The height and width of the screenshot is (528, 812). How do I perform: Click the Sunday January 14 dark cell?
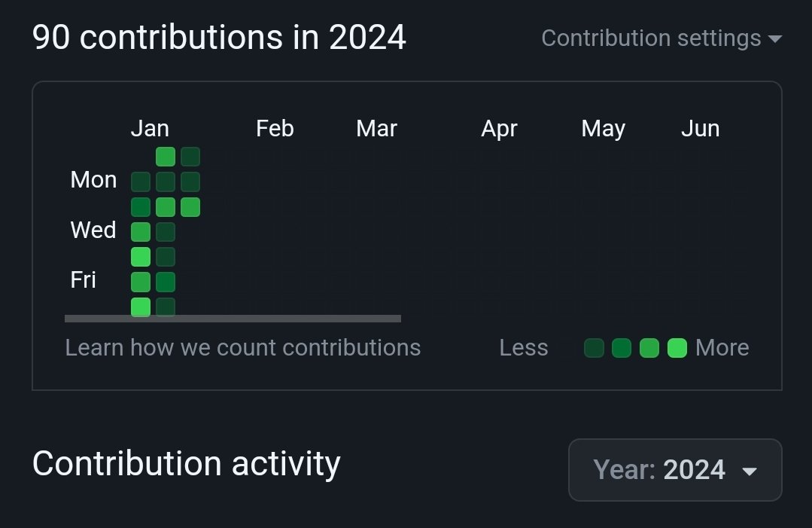coord(190,157)
